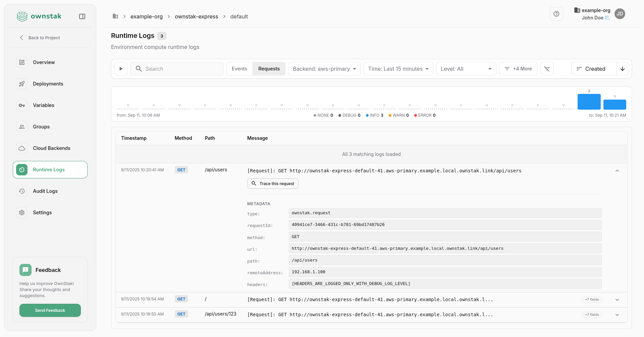644x337 pixels.
Task: Open the Level: All dropdown
Action: click(x=466, y=69)
